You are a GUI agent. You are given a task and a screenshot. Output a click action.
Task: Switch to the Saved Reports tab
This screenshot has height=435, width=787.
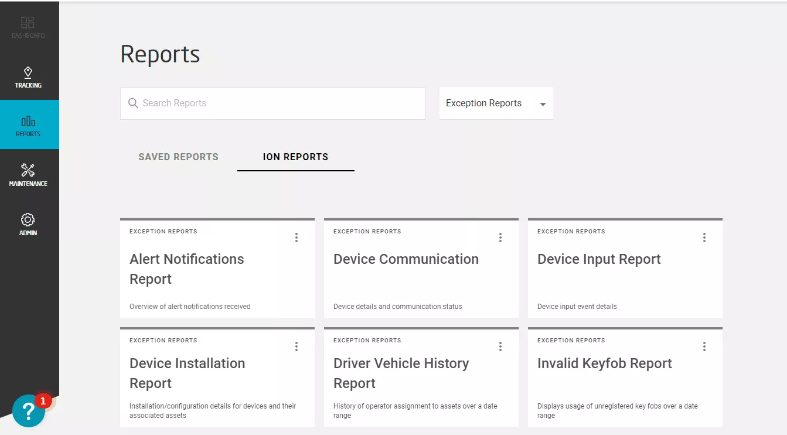[x=178, y=157]
